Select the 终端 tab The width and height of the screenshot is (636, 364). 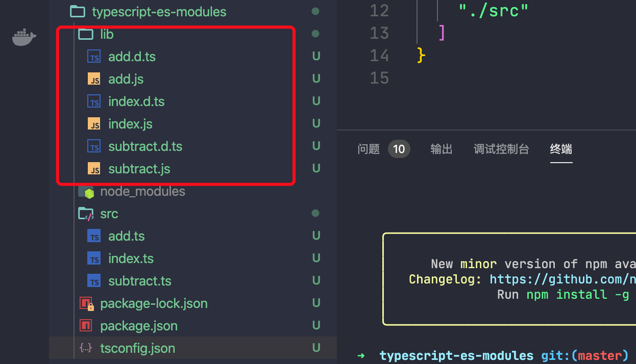(561, 149)
